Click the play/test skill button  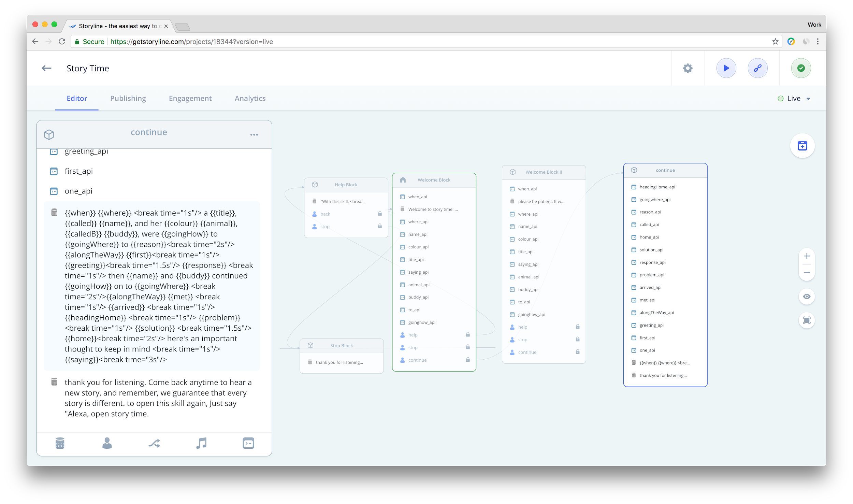point(726,68)
